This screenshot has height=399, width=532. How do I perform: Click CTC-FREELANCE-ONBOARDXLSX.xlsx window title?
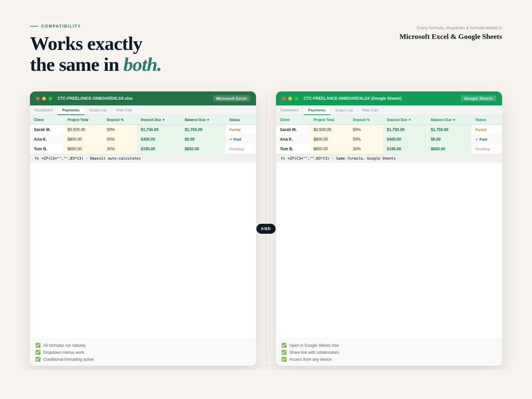click(95, 98)
